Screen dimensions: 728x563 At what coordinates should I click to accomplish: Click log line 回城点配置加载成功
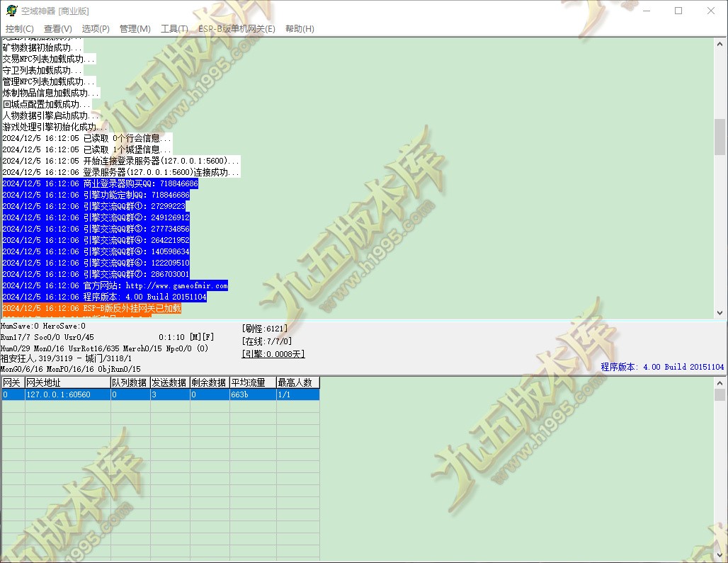[x=47, y=104]
